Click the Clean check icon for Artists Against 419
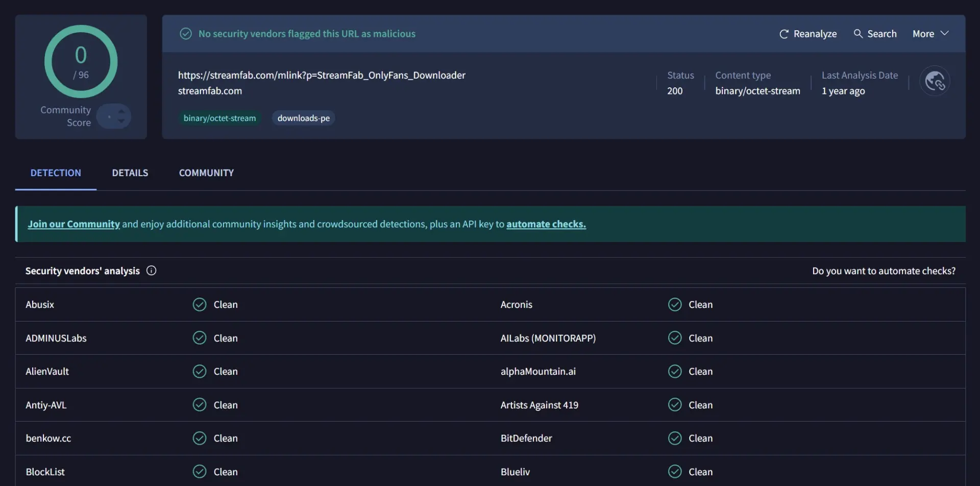The image size is (980, 486). (x=675, y=405)
